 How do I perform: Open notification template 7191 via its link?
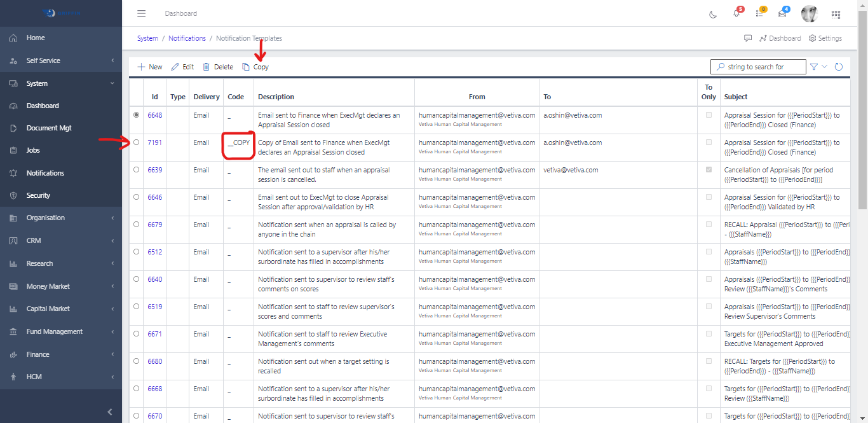pos(154,142)
